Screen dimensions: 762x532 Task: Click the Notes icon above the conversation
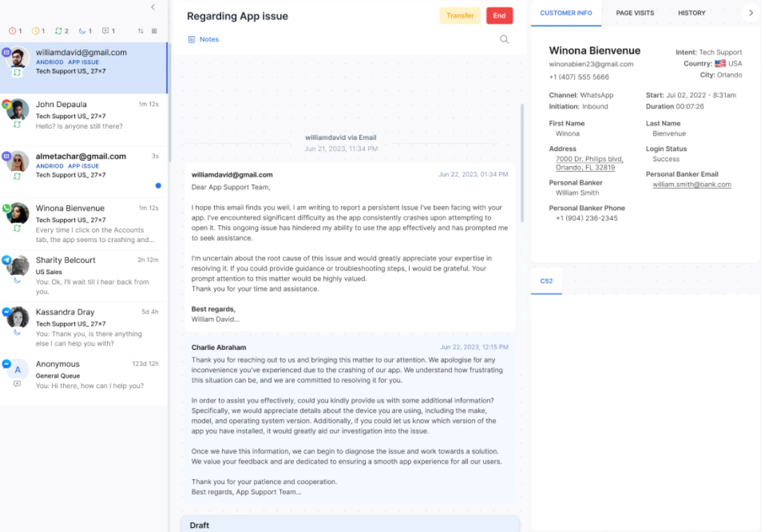[191, 39]
